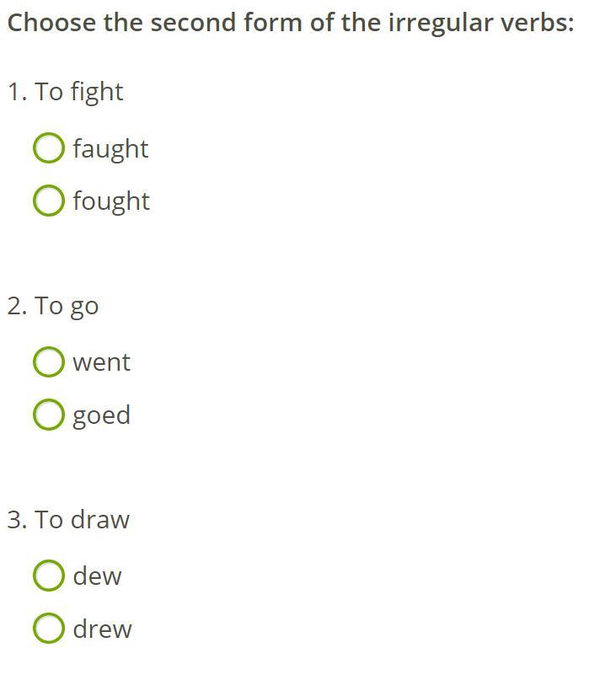Viewport: 616px width, 680px height.
Task: Click the '2. To go' question text
Action: click(53, 307)
